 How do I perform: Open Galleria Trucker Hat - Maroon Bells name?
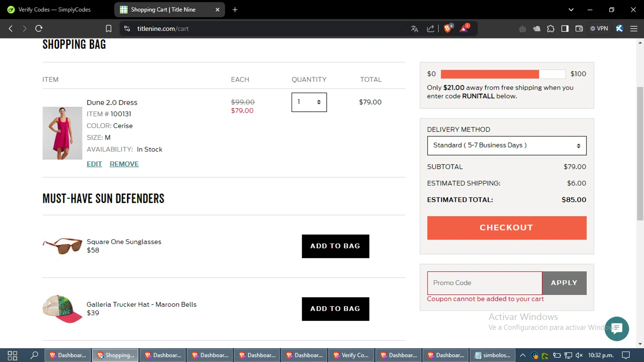[142, 304]
